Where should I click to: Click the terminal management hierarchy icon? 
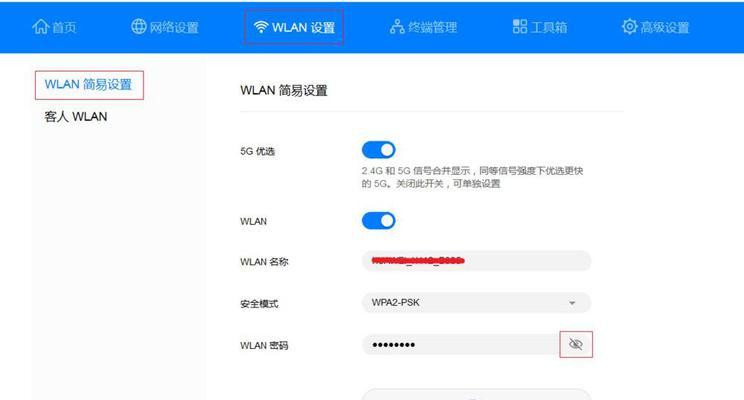397,27
